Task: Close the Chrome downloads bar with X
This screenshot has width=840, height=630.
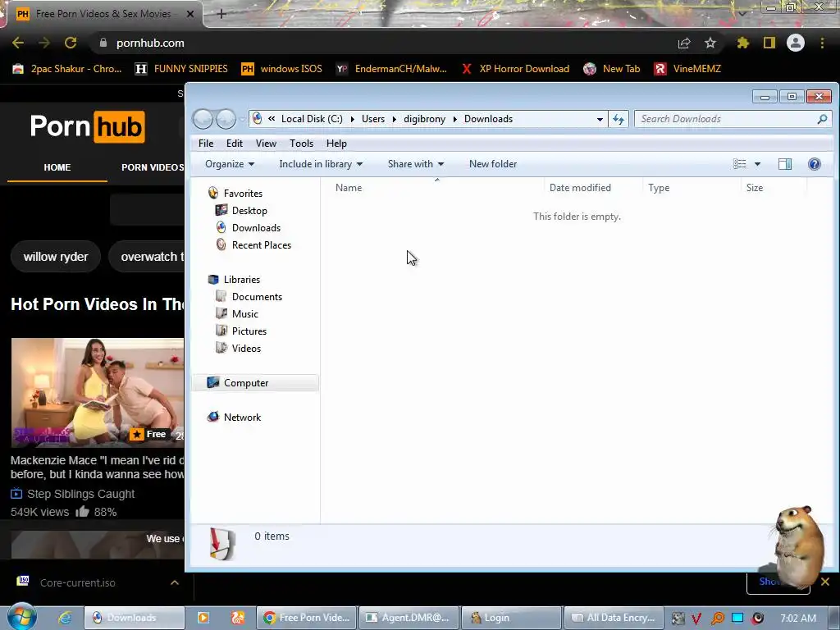Action: coord(825,582)
